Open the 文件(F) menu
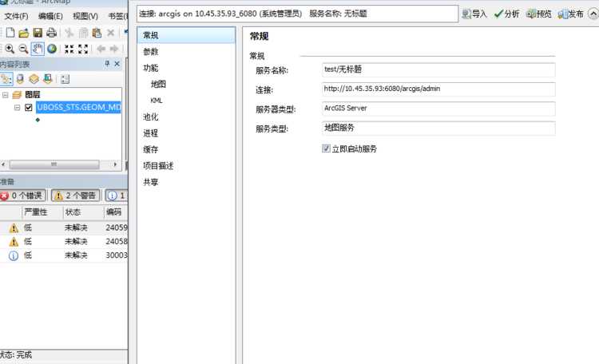The width and height of the screenshot is (599, 364). coord(16,16)
